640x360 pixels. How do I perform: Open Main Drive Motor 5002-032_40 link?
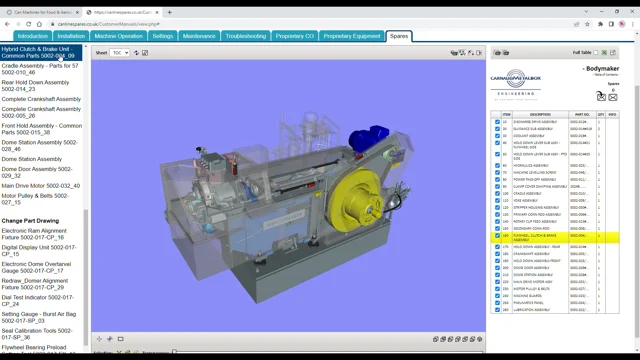click(x=41, y=186)
